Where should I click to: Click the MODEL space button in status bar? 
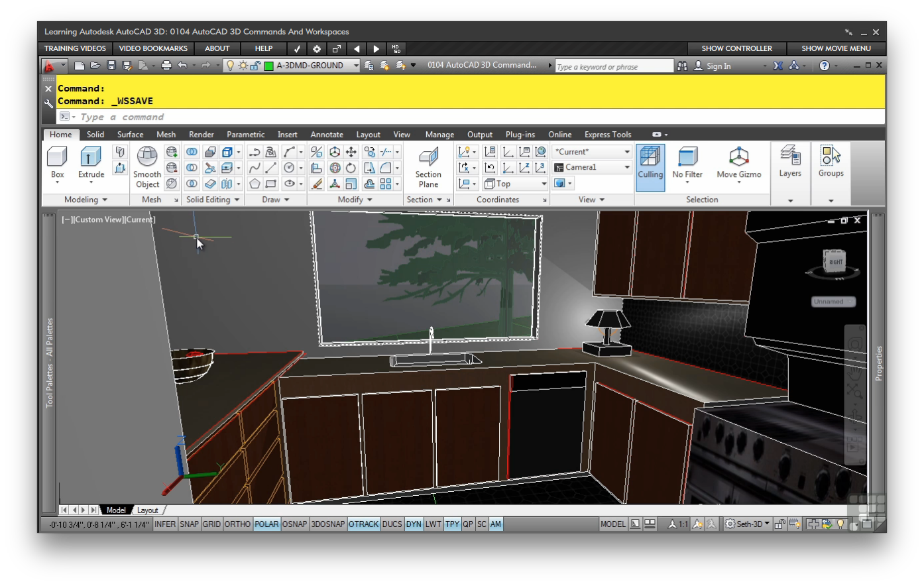point(612,524)
